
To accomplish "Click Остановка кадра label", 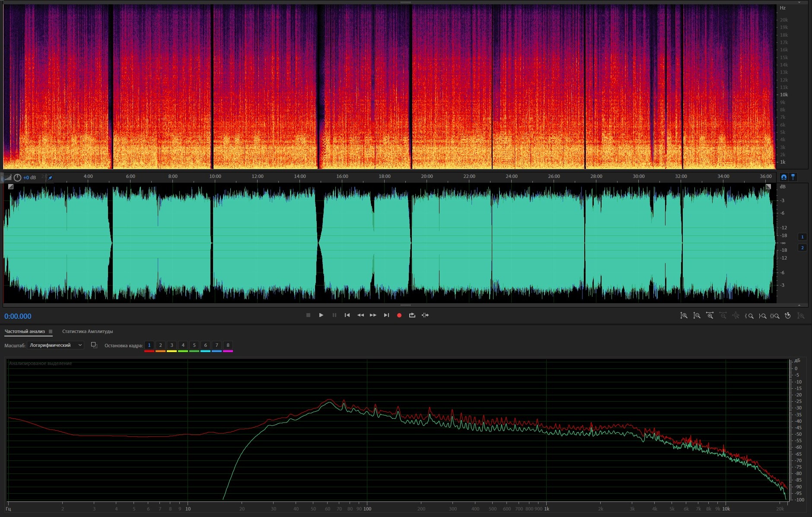I will click(124, 346).
